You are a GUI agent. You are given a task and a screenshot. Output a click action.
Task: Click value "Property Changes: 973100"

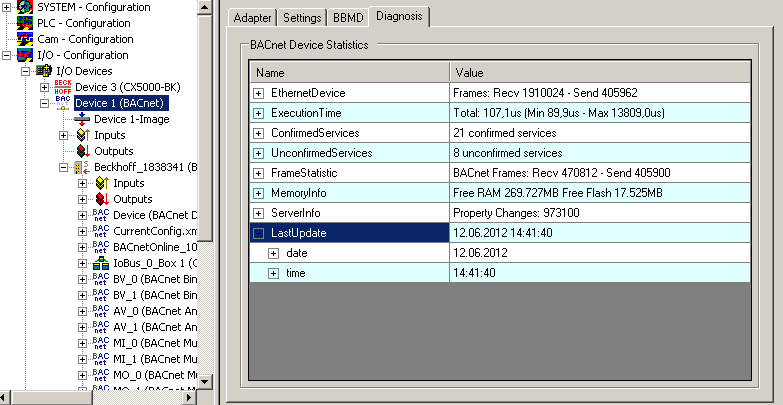(516, 213)
